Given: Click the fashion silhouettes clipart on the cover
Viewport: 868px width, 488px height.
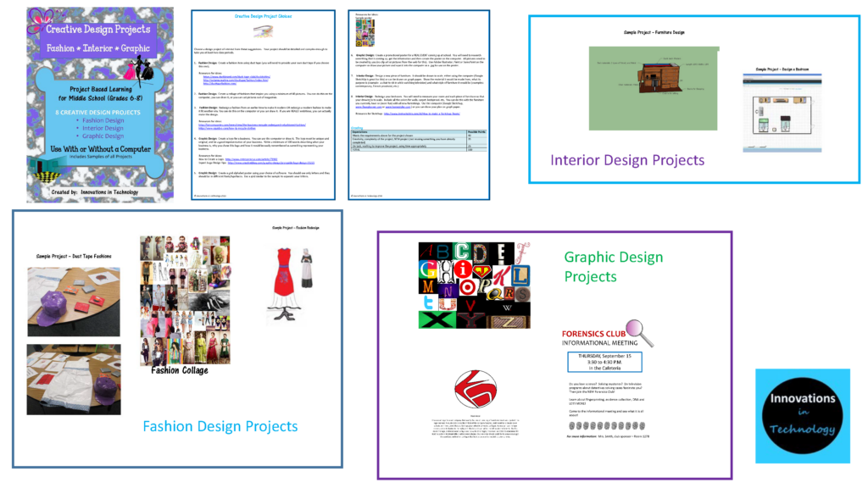Looking at the screenshot, I should pyautogui.click(x=138, y=72).
